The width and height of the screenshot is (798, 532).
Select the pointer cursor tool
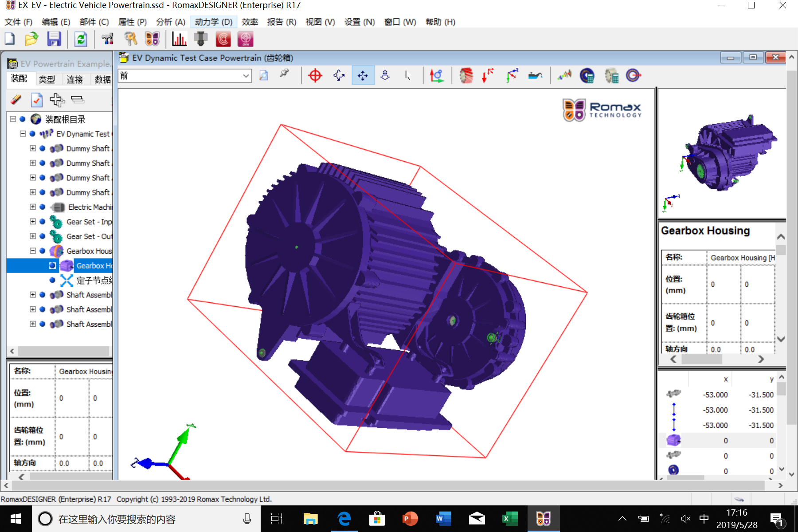(x=407, y=75)
